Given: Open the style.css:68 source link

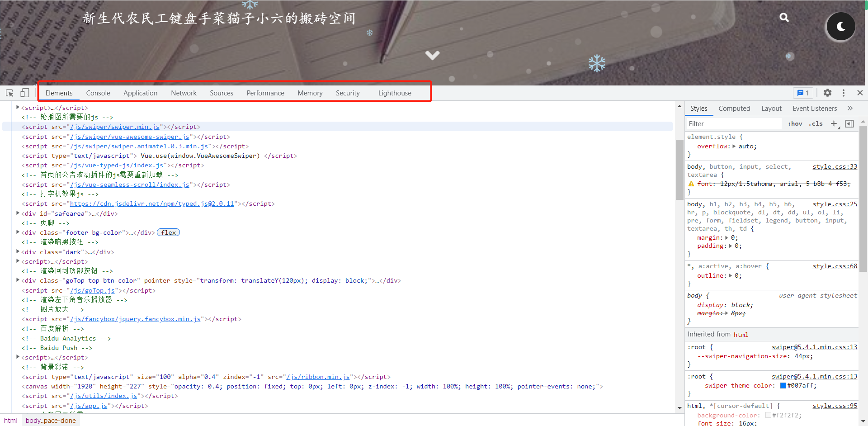Looking at the screenshot, I should [x=835, y=266].
